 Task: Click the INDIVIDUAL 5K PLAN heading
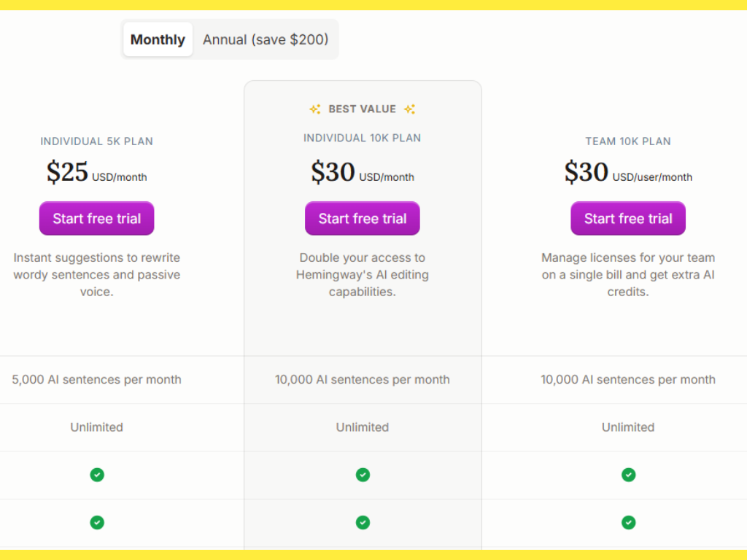pos(96,141)
